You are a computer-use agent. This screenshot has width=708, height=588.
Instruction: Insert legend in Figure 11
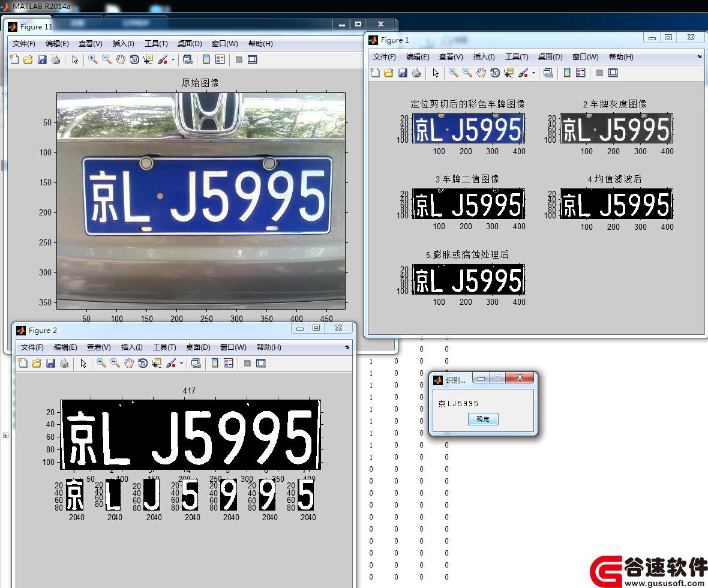220,59
